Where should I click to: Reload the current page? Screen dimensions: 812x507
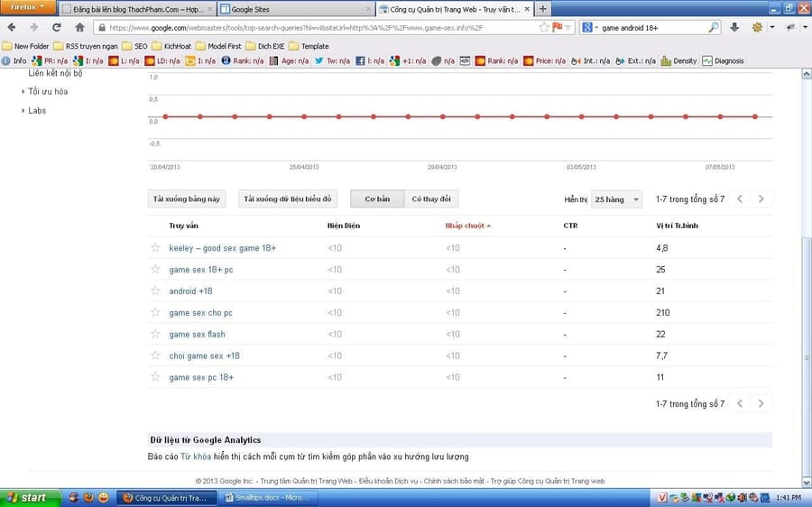pos(57,27)
